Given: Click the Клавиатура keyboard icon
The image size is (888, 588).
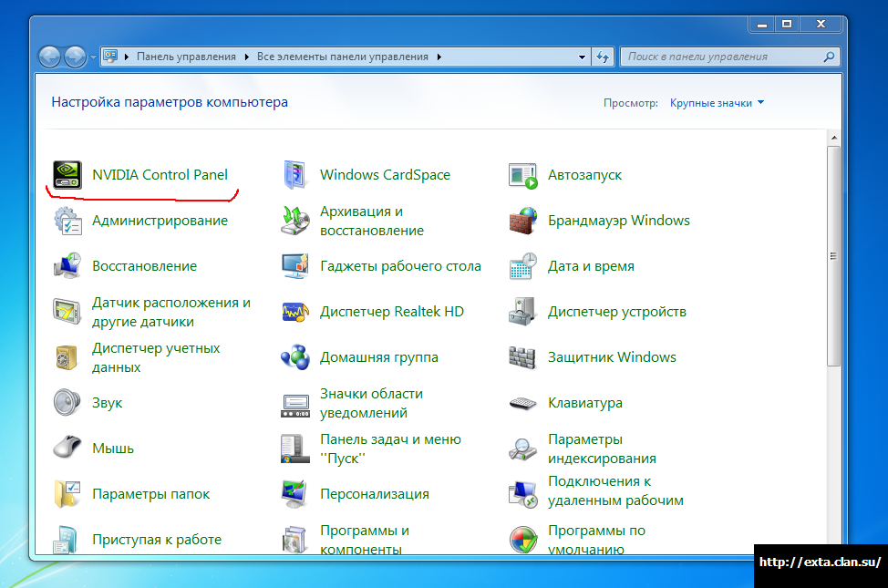Looking at the screenshot, I should pos(522,403).
